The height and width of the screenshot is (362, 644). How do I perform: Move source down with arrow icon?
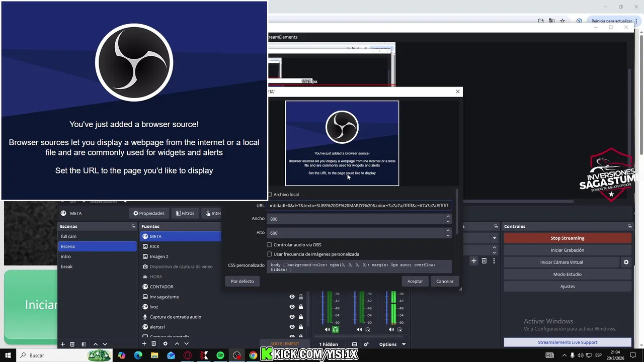point(186,344)
